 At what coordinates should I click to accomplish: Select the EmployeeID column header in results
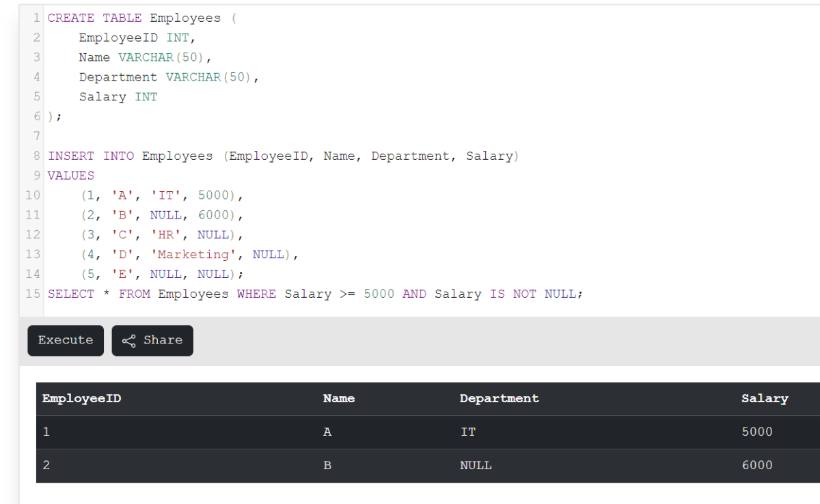(81, 398)
